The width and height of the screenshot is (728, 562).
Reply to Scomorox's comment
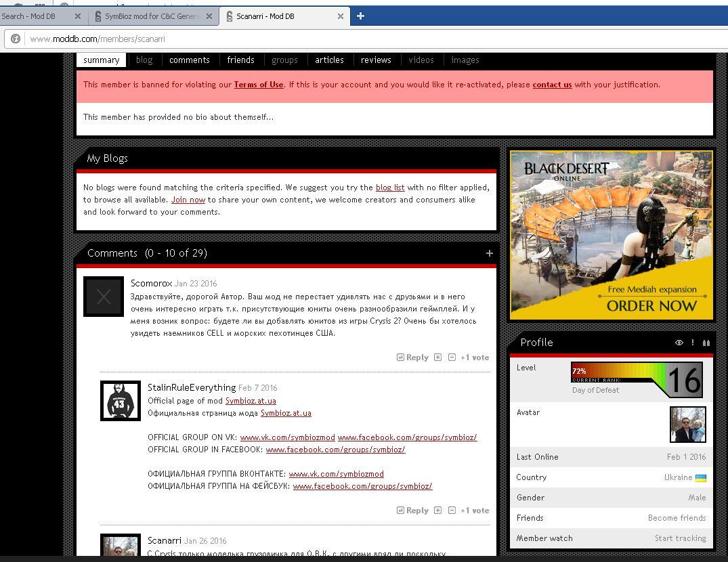click(x=412, y=358)
